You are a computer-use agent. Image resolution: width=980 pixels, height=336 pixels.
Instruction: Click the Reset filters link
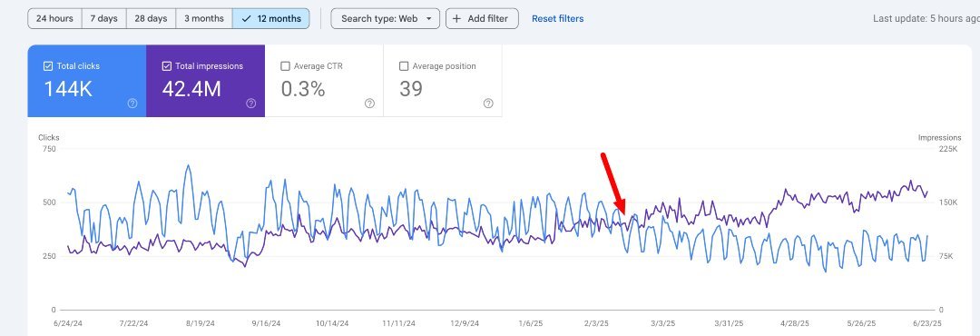[557, 19]
